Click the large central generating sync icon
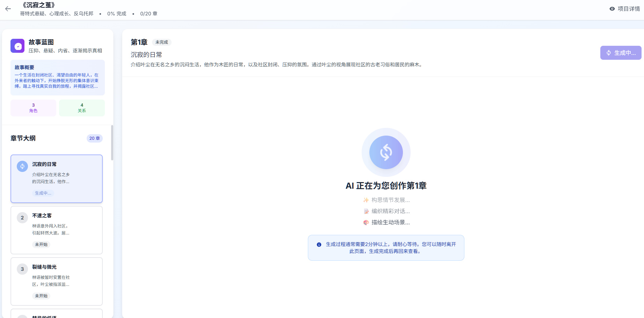Image resolution: width=644 pixels, height=318 pixels. point(386,152)
